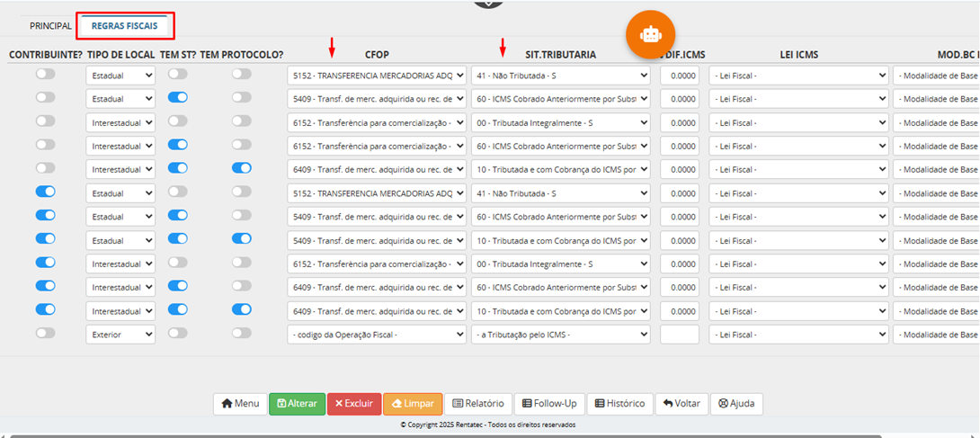Image resolution: width=980 pixels, height=438 pixels.
Task: Select the Regras Fiscais tab
Action: coord(125,26)
